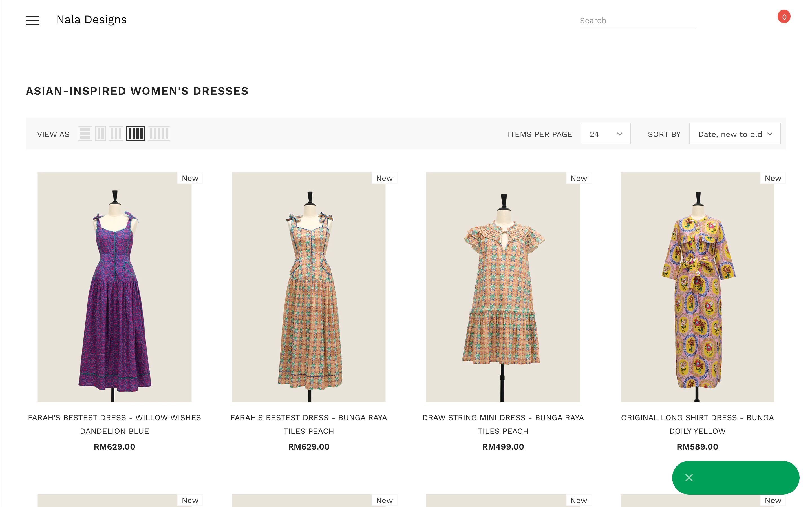Open Draw String Mini Dress product page
The image size is (812, 507).
503,424
